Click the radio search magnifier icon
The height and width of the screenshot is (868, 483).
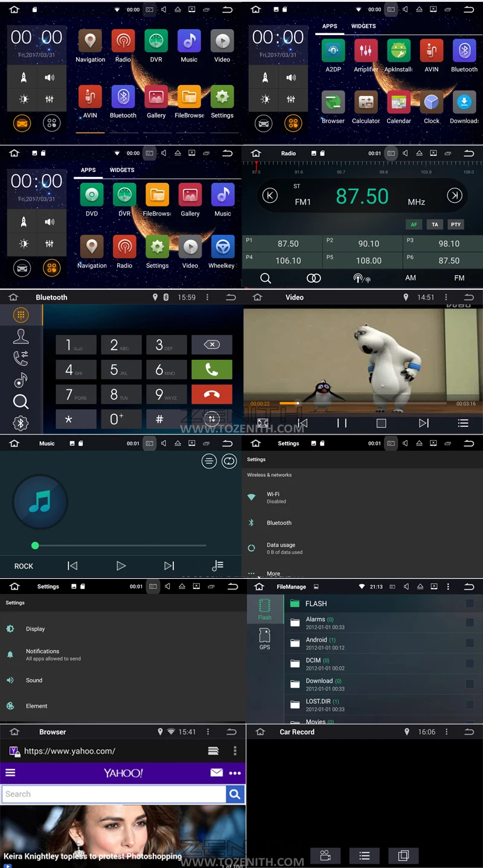coord(266,278)
